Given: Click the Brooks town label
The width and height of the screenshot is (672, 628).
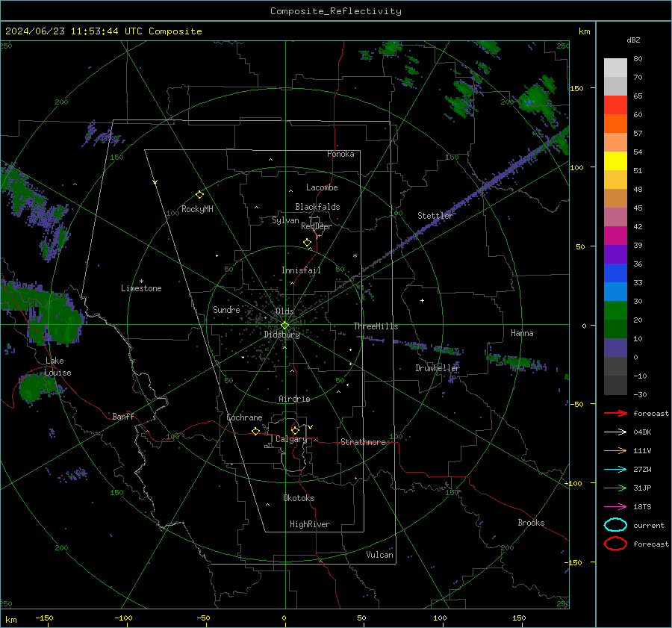Looking at the screenshot, I should pos(531,523).
